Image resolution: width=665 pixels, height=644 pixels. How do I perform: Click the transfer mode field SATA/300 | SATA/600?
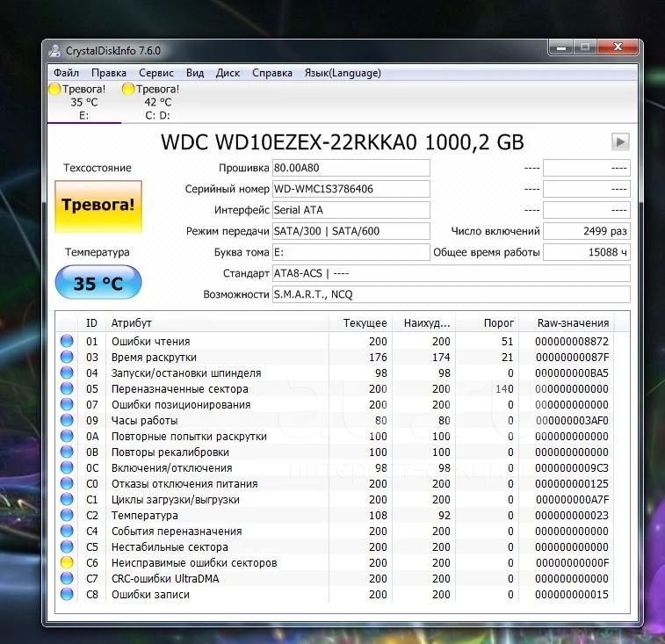coord(351,231)
